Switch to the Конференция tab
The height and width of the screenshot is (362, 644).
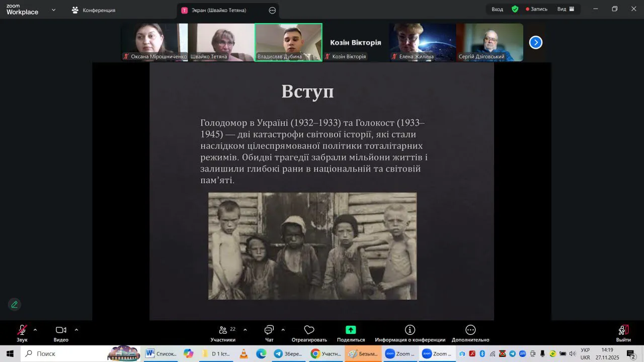tap(94, 10)
